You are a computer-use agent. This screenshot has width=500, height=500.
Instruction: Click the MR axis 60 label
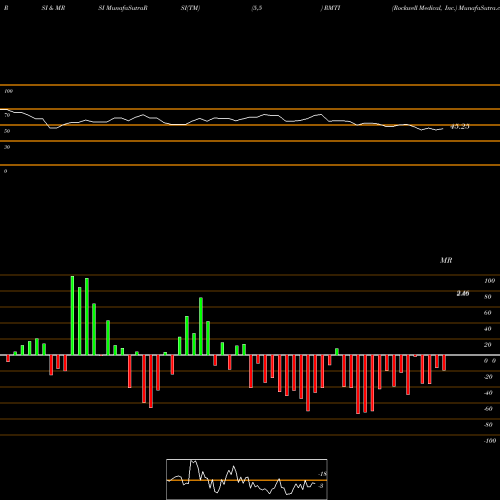tap(488, 313)
